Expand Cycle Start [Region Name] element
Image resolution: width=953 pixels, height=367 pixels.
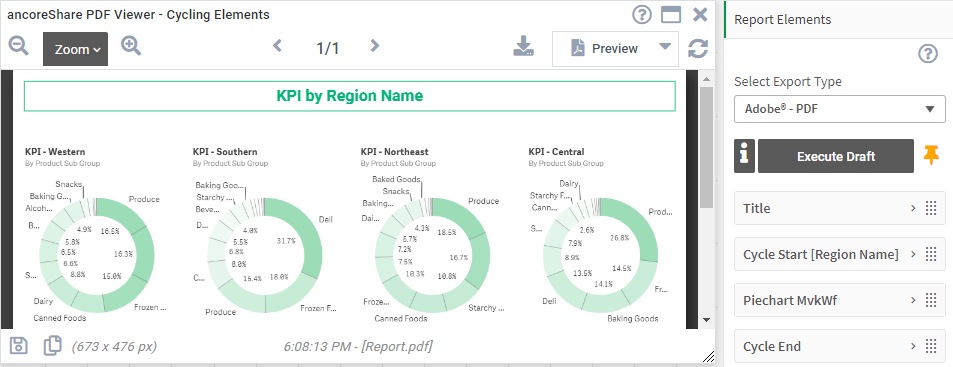pyautogui.click(x=839, y=254)
